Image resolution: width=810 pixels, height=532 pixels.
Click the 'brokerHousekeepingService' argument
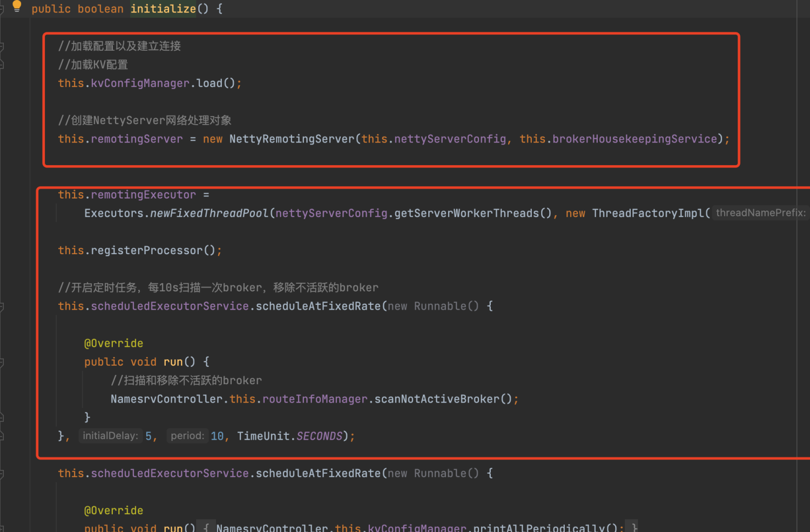click(634, 139)
